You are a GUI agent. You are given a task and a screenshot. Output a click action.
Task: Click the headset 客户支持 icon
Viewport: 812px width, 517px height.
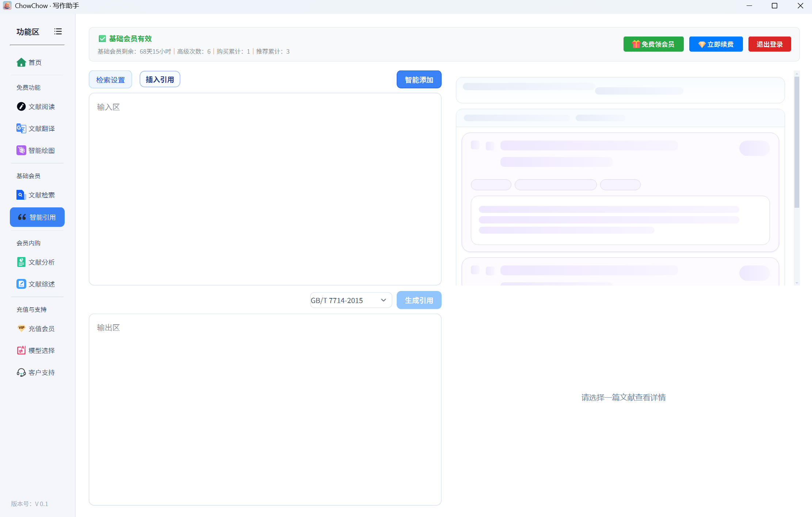pos(21,372)
